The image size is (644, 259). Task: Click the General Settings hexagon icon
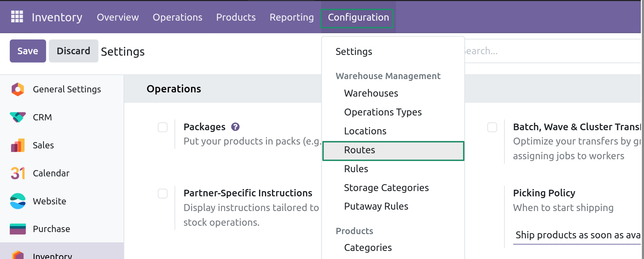(x=18, y=89)
